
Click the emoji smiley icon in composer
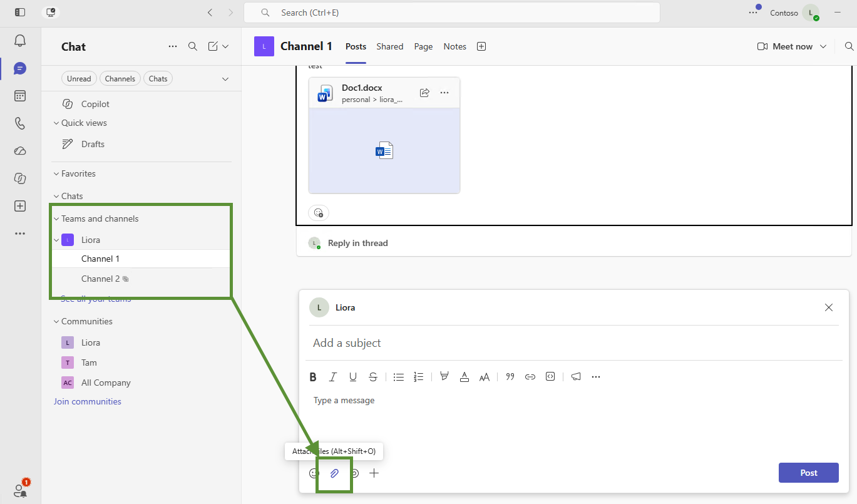[x=314, y=473]
